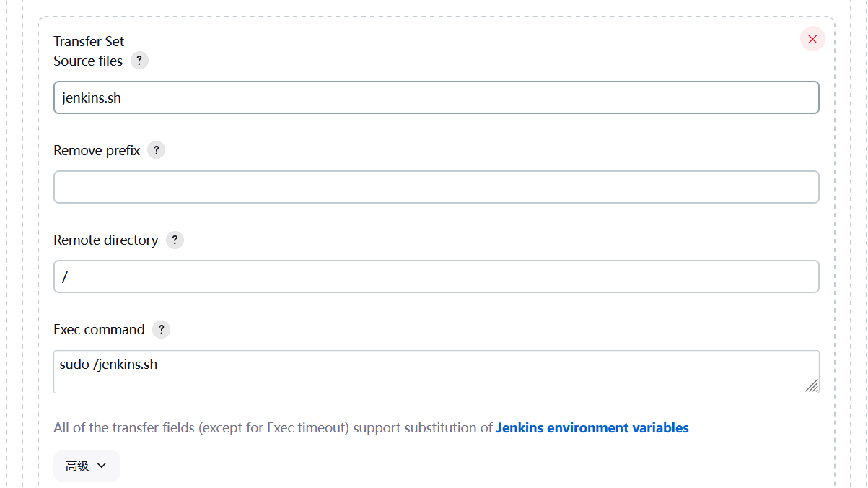Open Remote directory help tooltip
868x488 pixels.
tap(175, 240)
